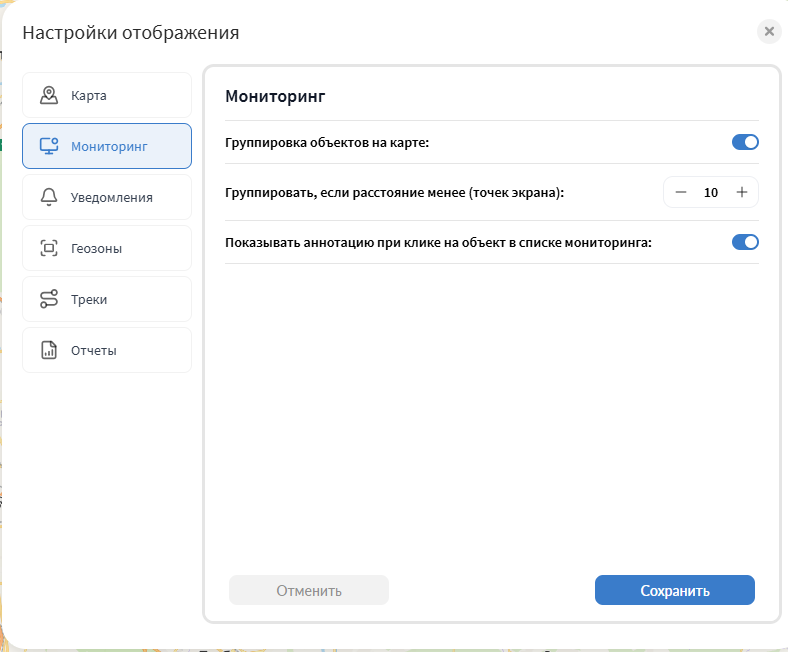
Task: Switch to the Уведомления tab
Action: [107, 197]
